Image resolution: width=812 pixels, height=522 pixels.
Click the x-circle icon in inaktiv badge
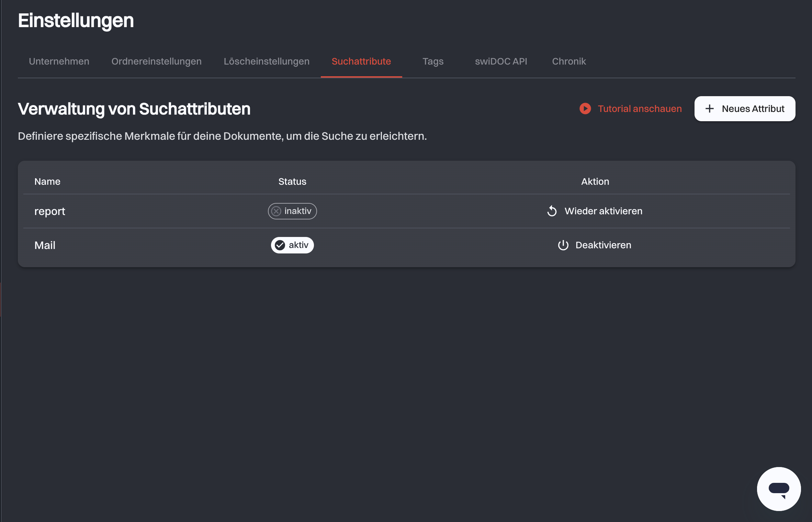[x=276, y=211]
